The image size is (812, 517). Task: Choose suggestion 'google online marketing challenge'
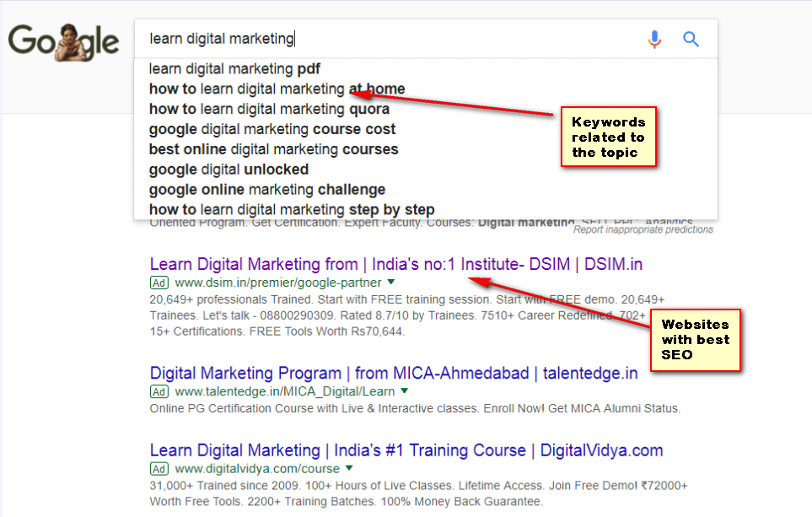[x=267, y=190]
